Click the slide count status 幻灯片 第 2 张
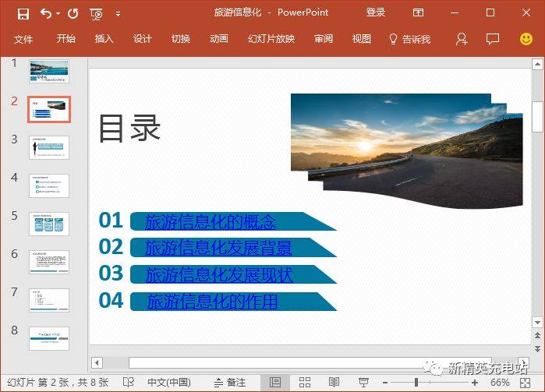 pos(58,383)
